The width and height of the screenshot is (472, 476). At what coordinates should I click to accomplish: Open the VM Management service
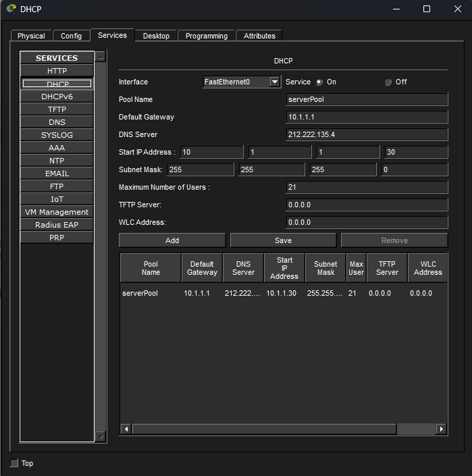pyautogui.click(x=57, y=212)
